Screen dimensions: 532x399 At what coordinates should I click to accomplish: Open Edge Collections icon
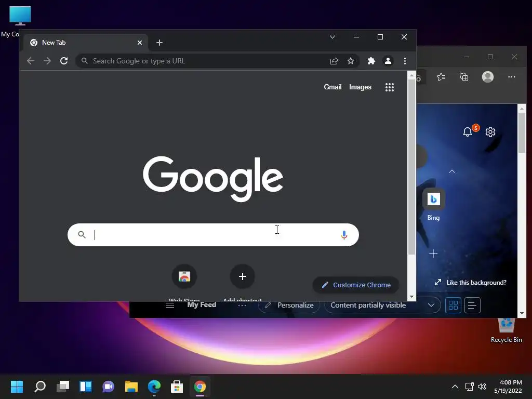click(464, 77)
